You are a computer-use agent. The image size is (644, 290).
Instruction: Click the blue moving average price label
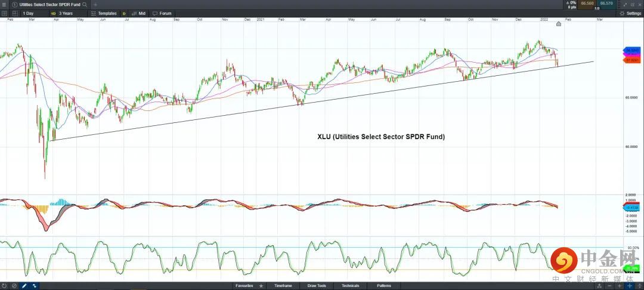coord(630,50)
